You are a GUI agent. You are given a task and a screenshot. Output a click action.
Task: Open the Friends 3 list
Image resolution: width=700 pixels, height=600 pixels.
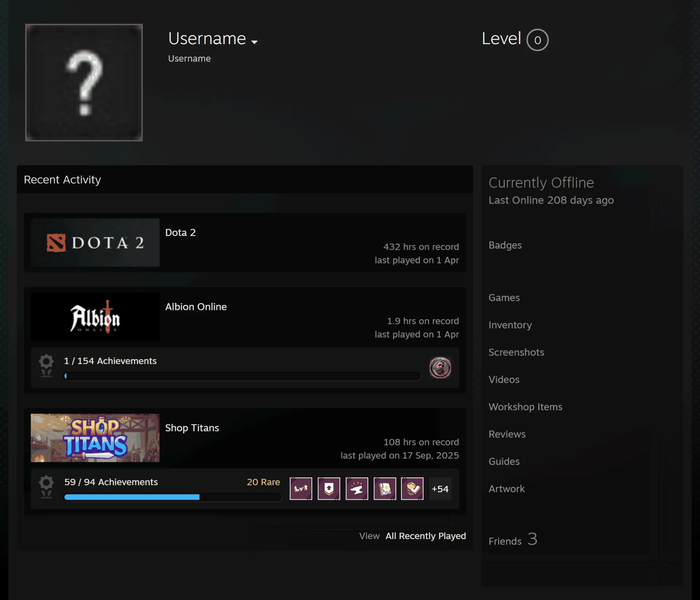[x=513, y=539]
